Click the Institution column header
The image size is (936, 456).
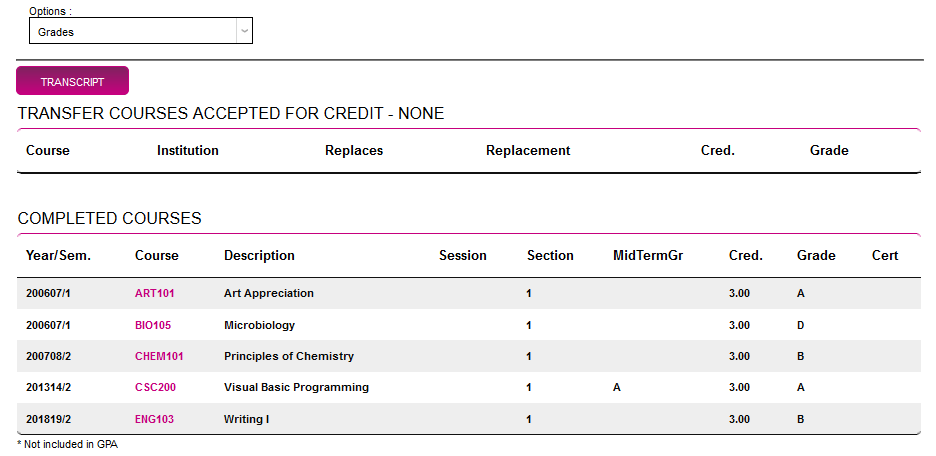[188, 151]
